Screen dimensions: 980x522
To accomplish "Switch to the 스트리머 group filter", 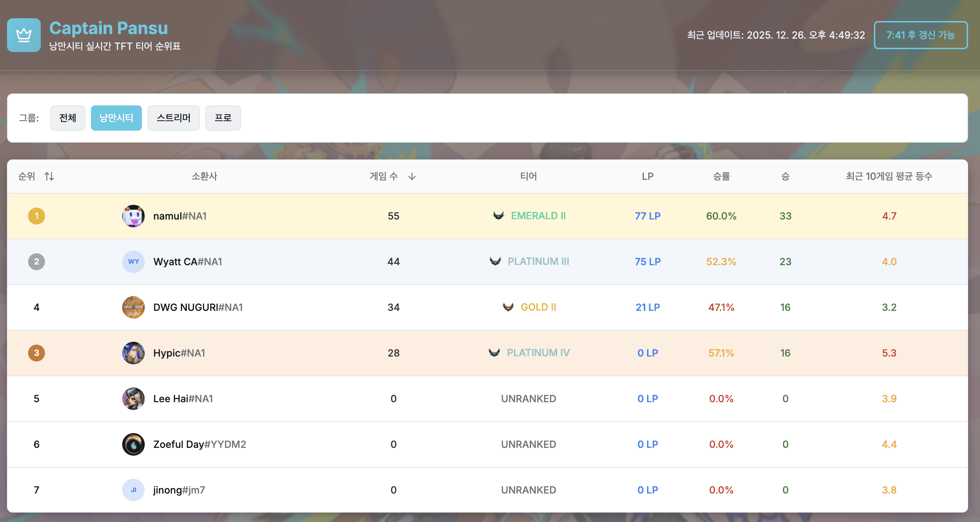I will click(174, 118).
